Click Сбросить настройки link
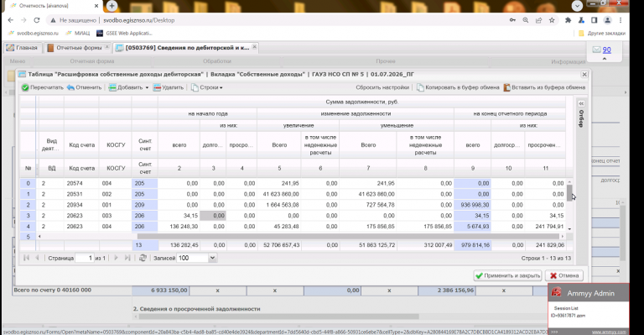644x335 pixels. [382, 87]
